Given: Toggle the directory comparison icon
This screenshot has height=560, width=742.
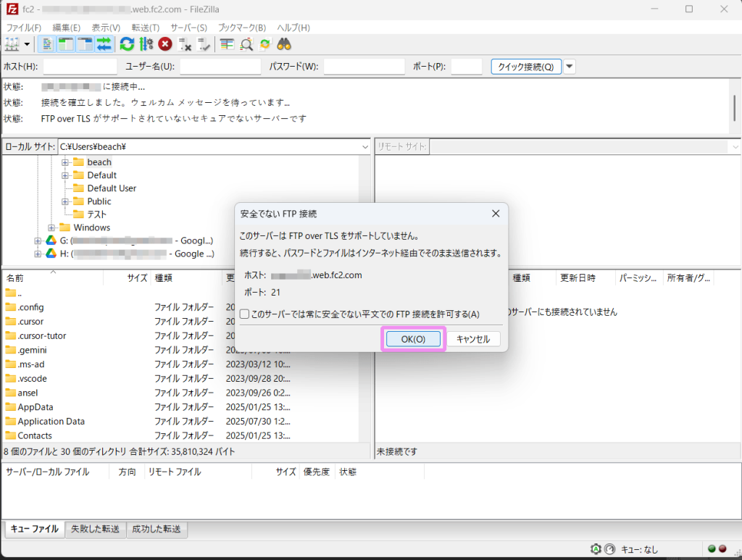Looking at the screenshot, I should point(246,44).
